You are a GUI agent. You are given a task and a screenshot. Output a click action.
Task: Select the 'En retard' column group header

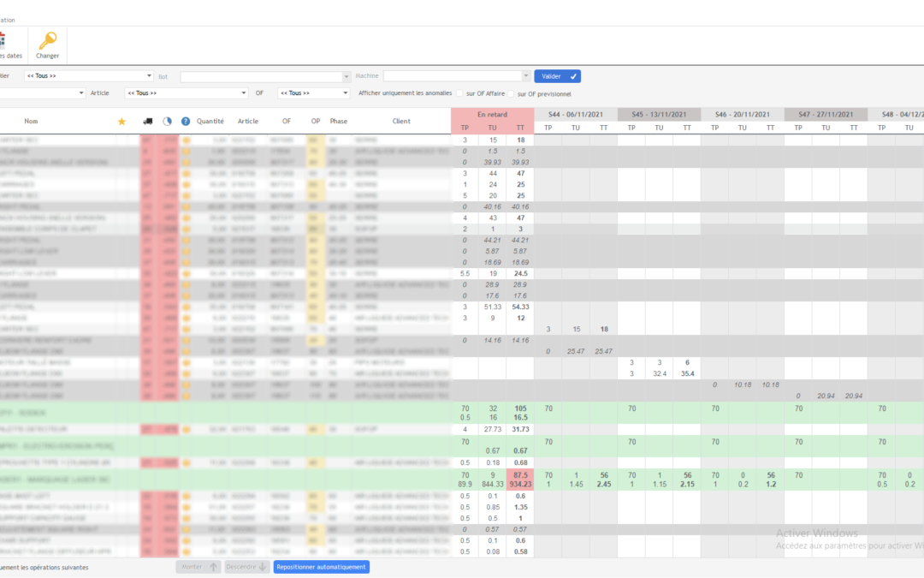pyautogui.click(x=492, y=115)
